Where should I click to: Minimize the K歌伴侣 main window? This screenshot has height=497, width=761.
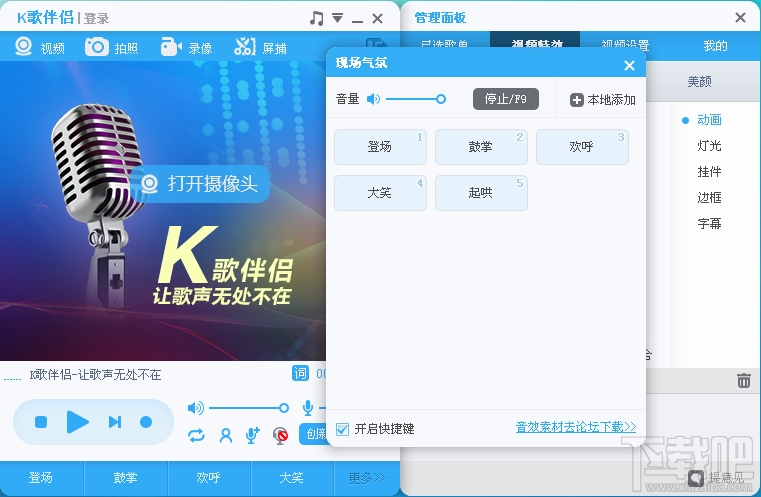[357, 19]
